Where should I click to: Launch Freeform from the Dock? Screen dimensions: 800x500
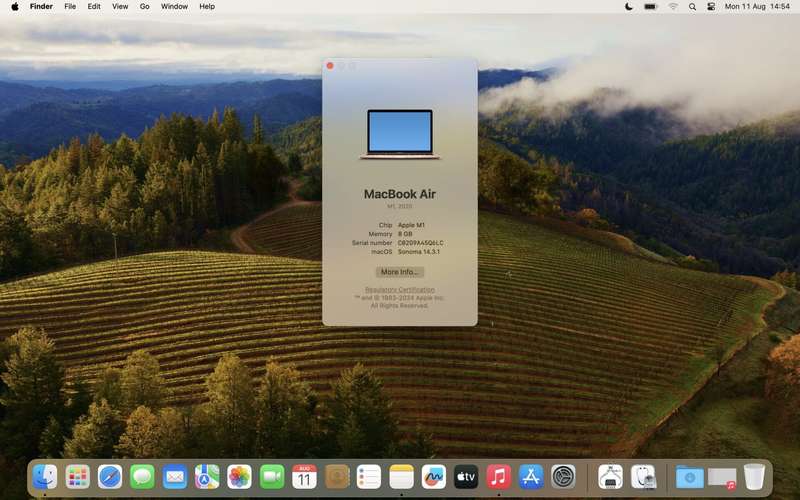click(434, 477)
